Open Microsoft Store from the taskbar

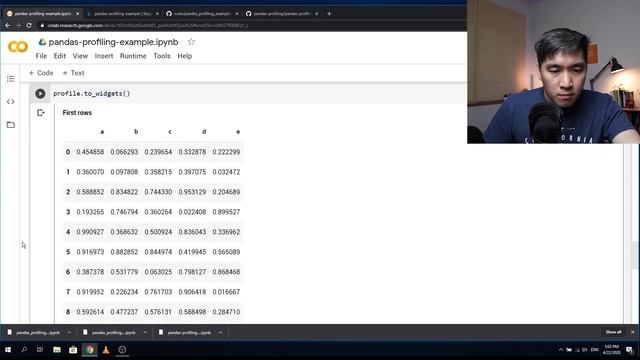(x=73, y=350)
